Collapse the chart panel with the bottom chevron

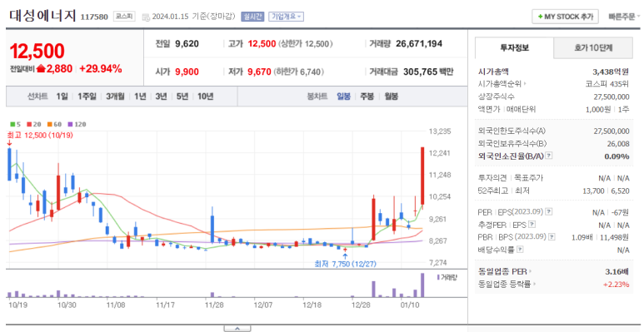[x=237, y=329]
